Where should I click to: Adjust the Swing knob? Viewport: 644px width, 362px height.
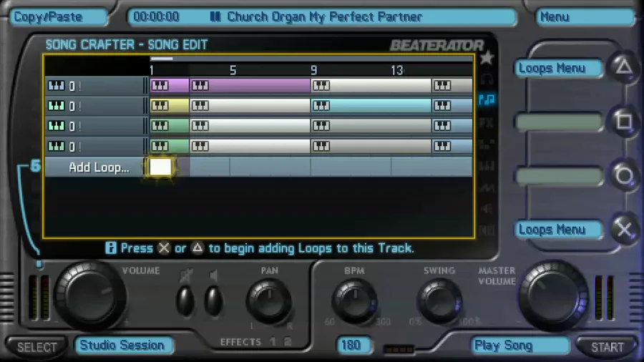[439, 301]
